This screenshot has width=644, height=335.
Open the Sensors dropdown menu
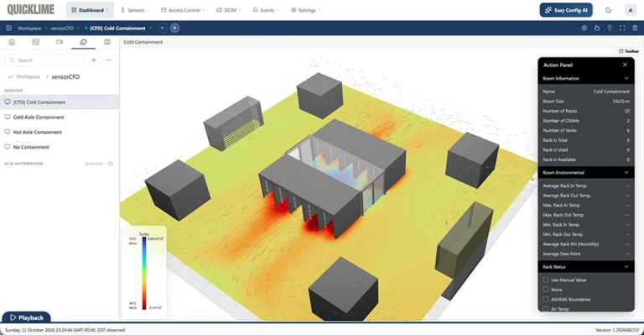[x=135, y=10]
